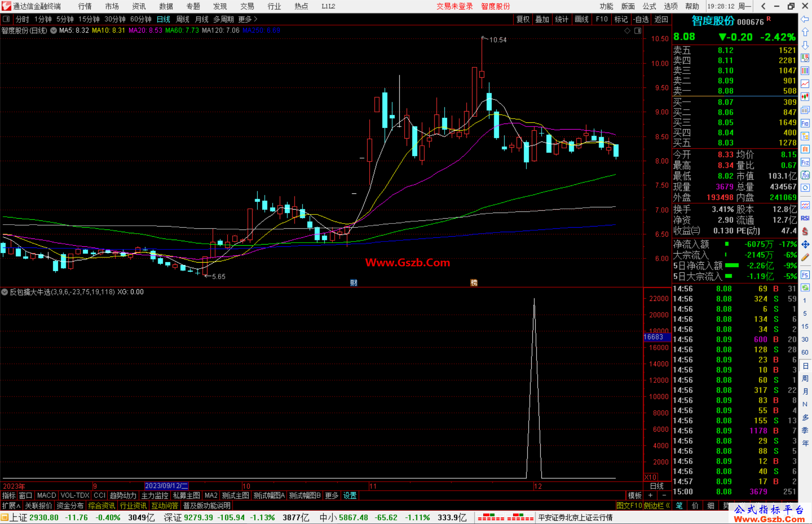This screenshot has width=812, height=524.
Task: Toggle the panel layout icon left of 分时
Action: [x=6, y=19]
